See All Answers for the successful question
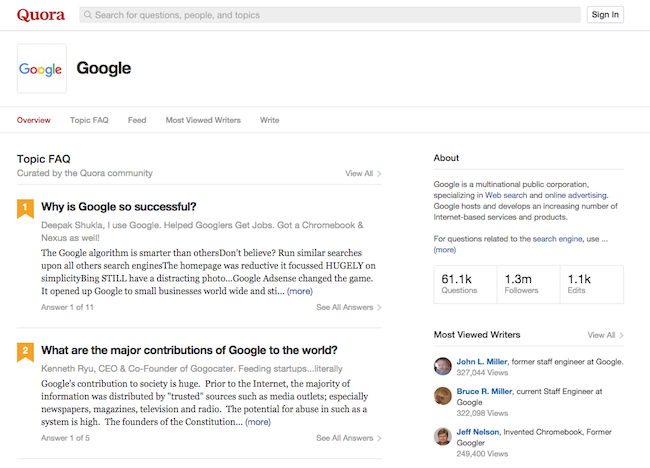This screenshot has height=468, width=650. pyautogui.click(x=348, y=307)
